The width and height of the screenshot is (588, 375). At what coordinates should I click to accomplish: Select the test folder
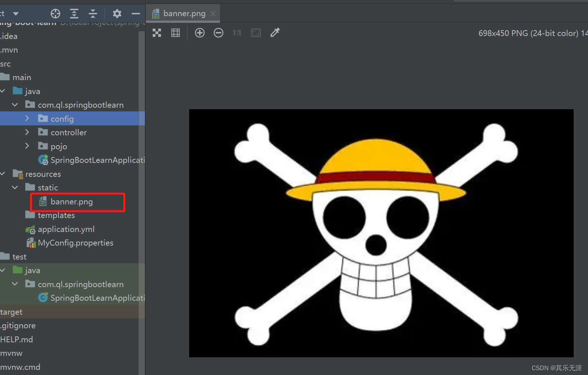(x=19, y=257)
